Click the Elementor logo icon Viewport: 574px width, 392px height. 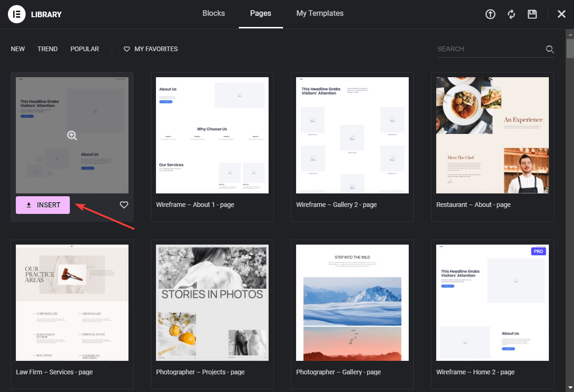16,14
